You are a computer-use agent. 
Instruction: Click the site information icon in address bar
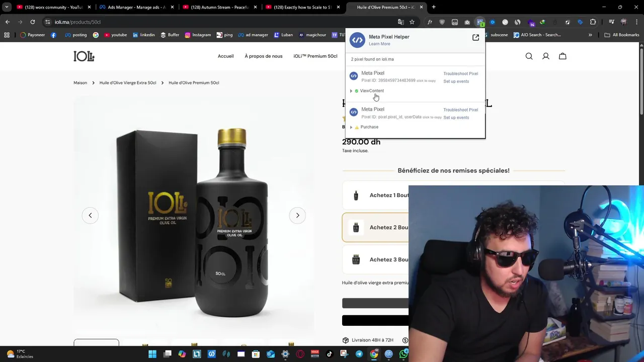click(48, 22)
